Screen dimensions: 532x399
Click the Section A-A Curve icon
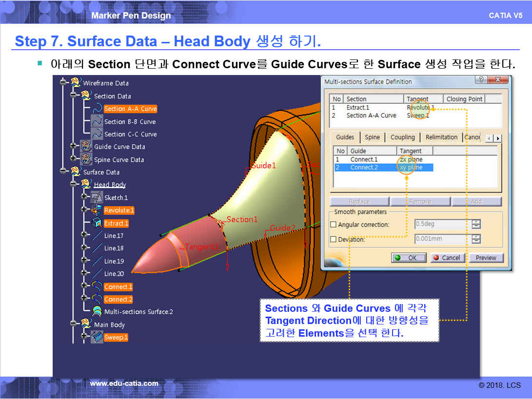[97, 109]
